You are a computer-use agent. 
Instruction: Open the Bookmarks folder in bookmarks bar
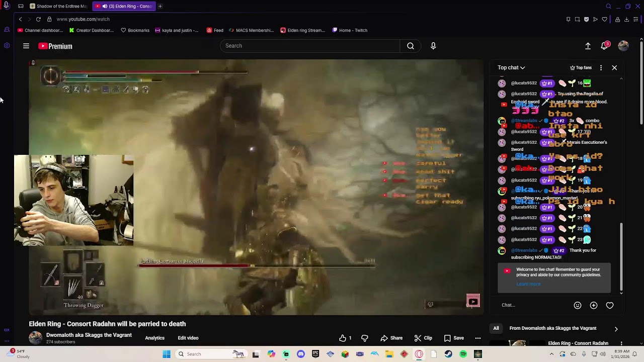(135, 30)
